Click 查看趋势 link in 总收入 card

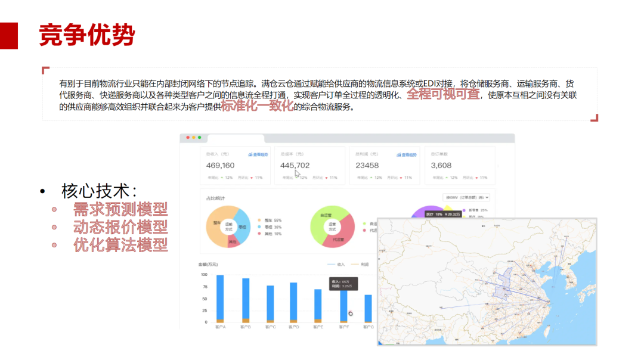click(258, 155)
